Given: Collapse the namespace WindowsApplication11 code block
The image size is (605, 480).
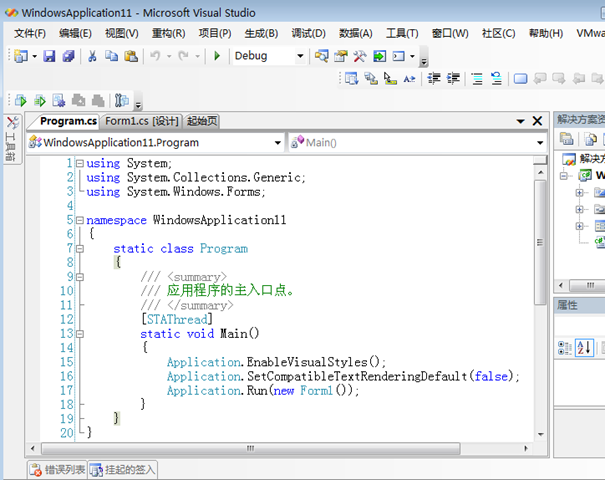Looking at the screenshot, I should 78,219.
